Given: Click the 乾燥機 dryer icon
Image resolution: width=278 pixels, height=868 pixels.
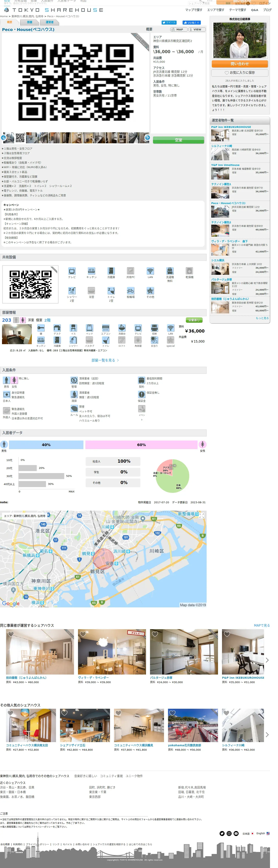Looking at the screenshot, I should [190, 271].
